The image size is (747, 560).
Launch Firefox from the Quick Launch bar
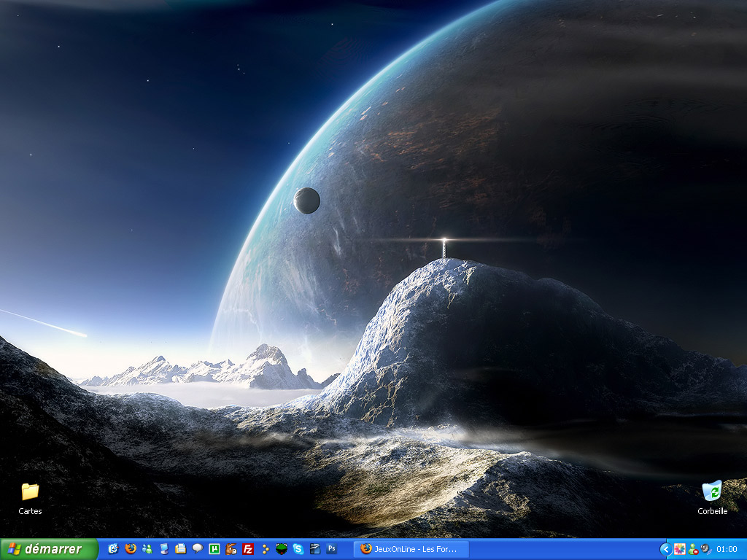130,549
